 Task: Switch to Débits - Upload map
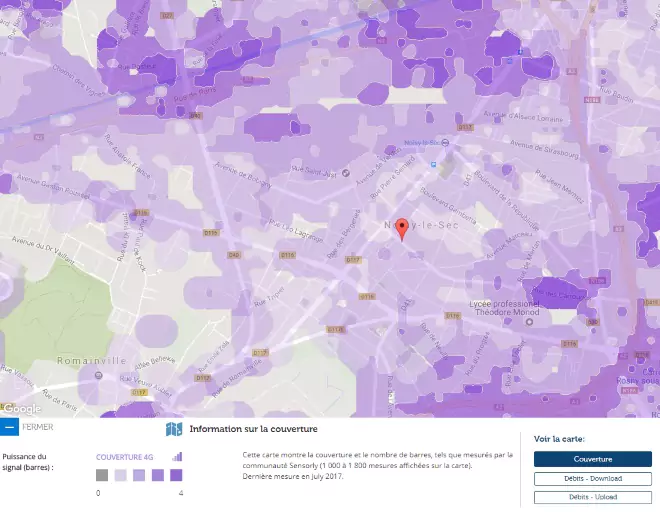[x=593, y=497]
